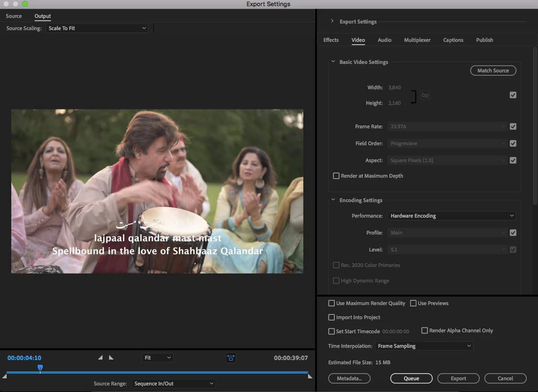Screen dimensions: 538x392
Task: Expand the Export Settings section
Action: click(x=332, y=21)
